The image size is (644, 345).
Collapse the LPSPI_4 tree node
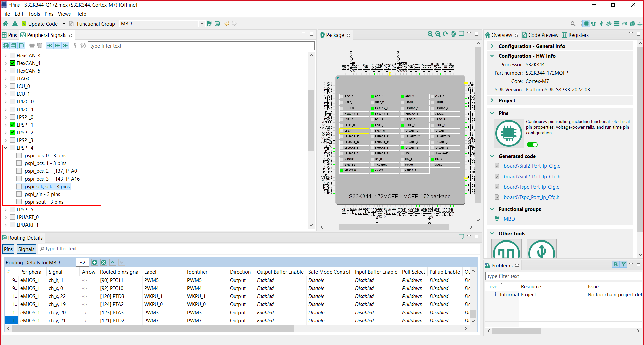tap(5, 148)
